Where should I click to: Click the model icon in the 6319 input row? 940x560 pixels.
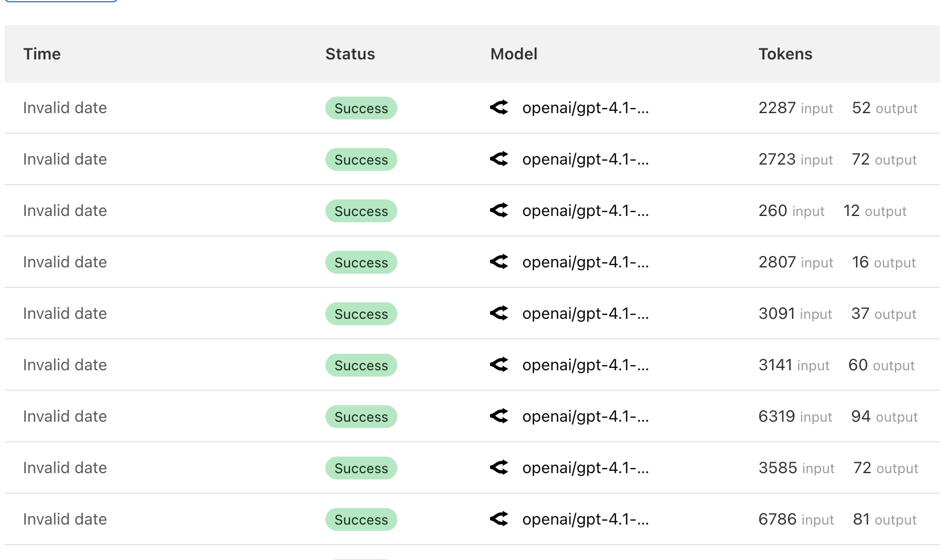click(499, 416)
